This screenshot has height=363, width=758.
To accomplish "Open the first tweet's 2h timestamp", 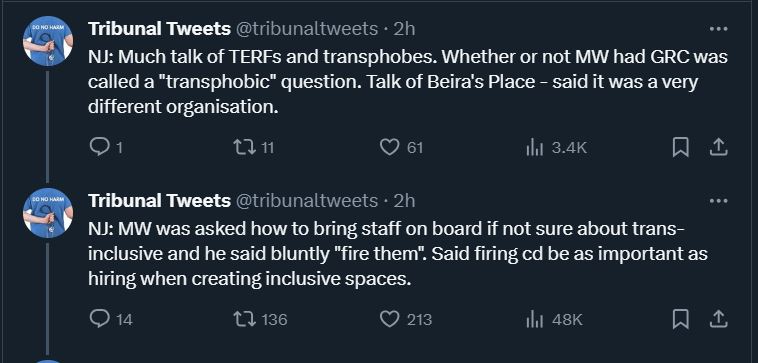I will point(404,29).
